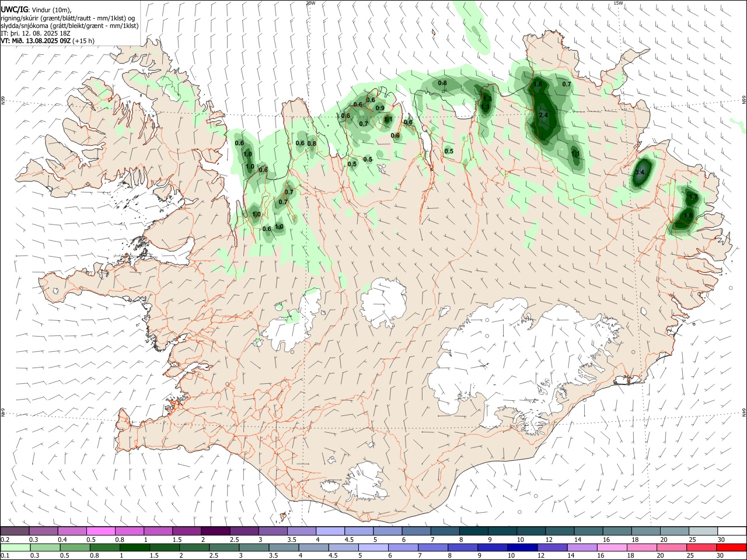Image resolution: width=747 pixels, height=560 pixels.
Task: Click the 3.4 precipitation value on the map
Action: pos(640,172)
